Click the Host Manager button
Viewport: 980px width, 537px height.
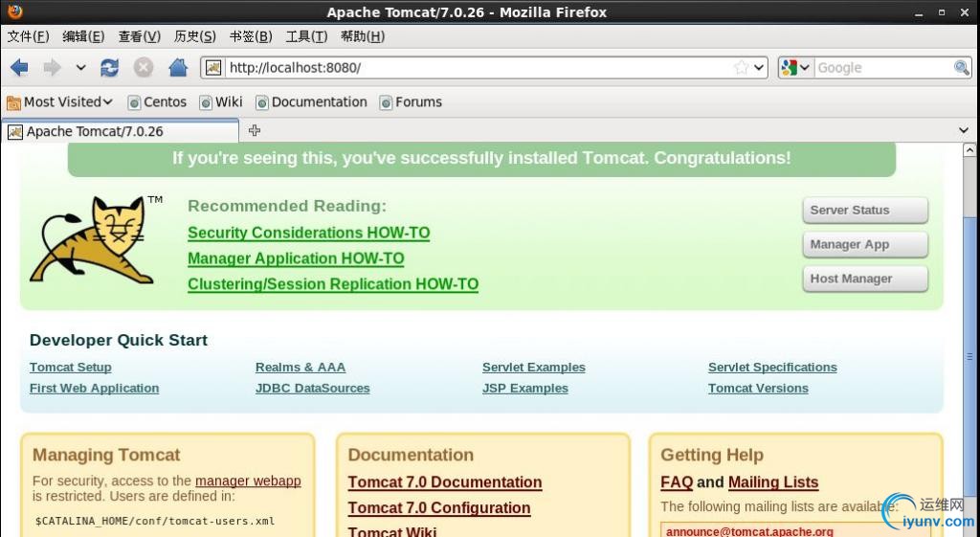tap(865, 279)
